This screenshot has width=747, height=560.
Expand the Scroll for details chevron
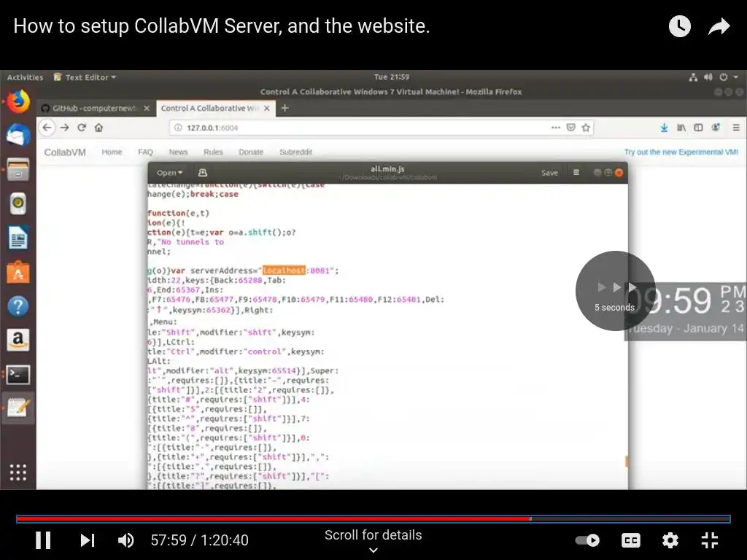point(373,550)
